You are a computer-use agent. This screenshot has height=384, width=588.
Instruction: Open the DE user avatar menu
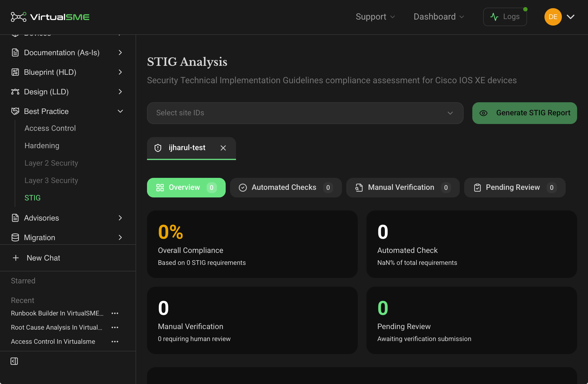[x=553, y=17]
